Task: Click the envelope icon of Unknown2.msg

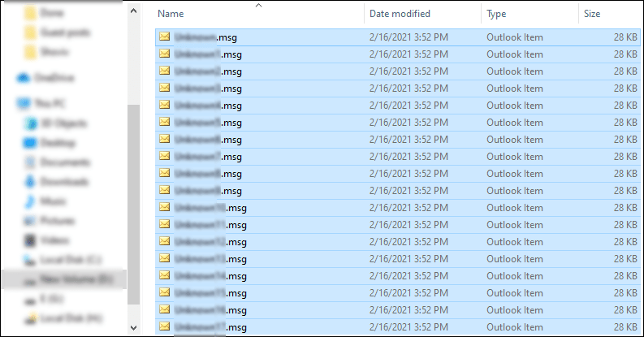Action: pos(165,71)
